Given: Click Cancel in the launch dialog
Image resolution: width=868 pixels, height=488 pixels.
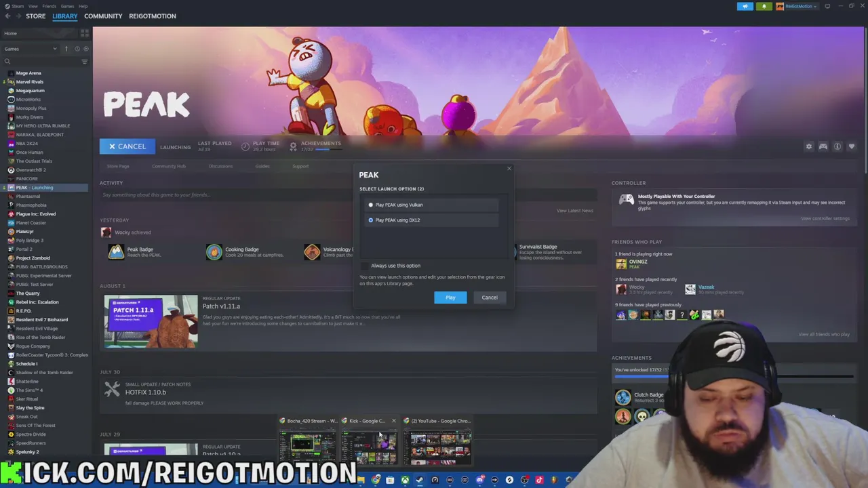Looking at the screenshot, I should (489, 298).
